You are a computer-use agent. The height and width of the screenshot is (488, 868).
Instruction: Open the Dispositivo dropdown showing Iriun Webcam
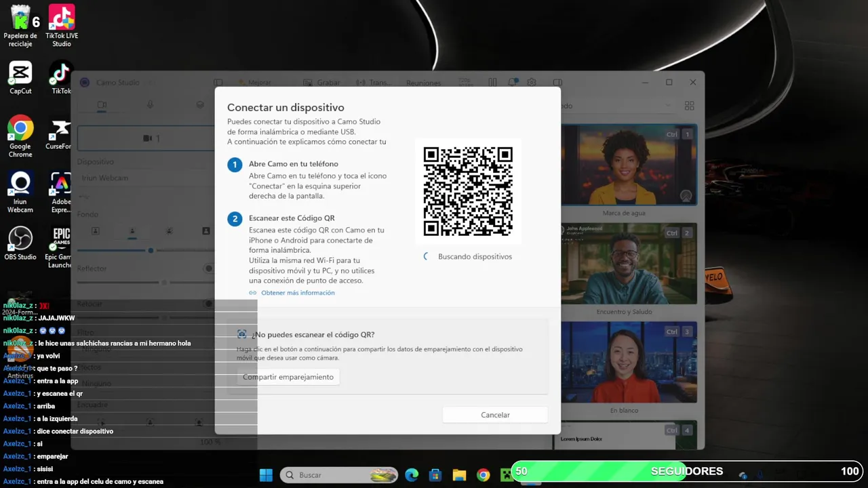pos(146,178)
